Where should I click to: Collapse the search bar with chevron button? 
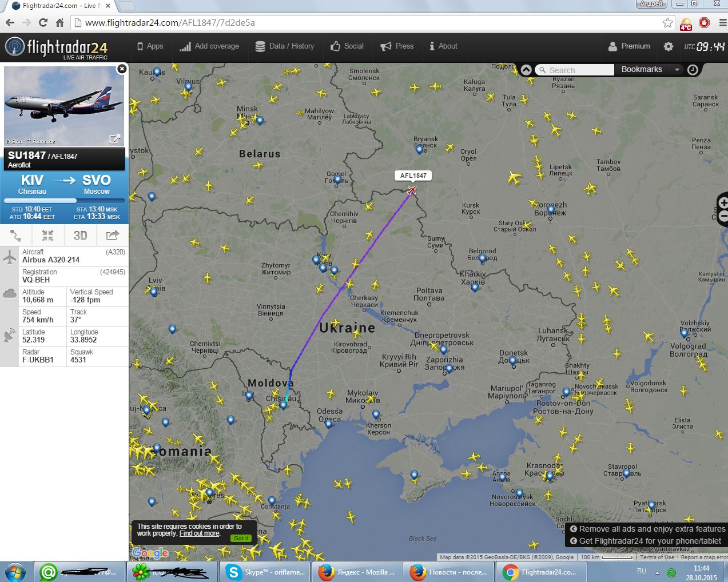point(526,70)
